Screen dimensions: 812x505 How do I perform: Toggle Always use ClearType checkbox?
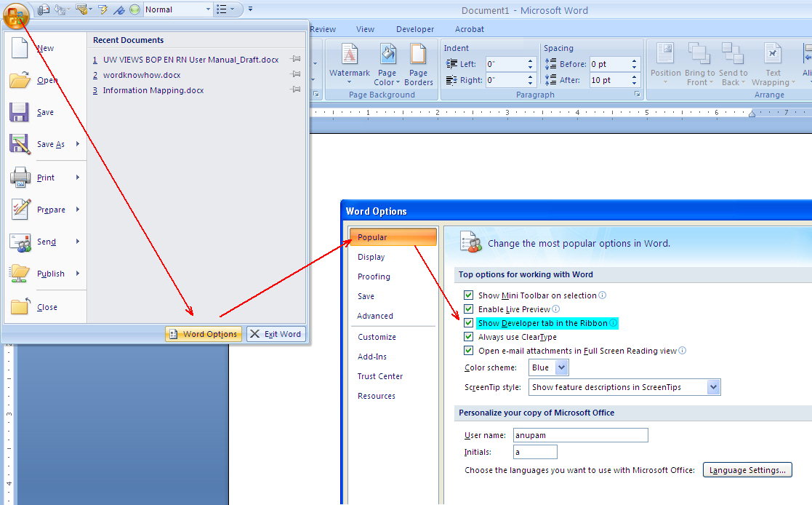tap(469, 336)
